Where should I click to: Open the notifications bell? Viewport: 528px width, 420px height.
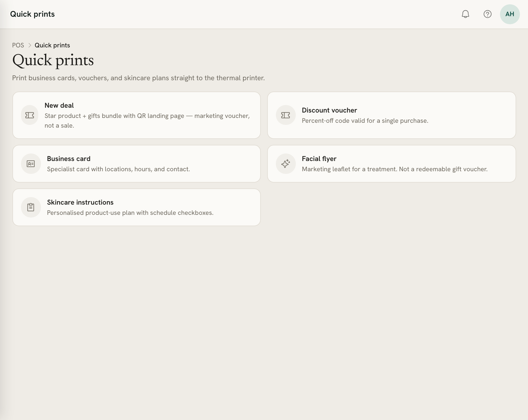tap(465, 14)
